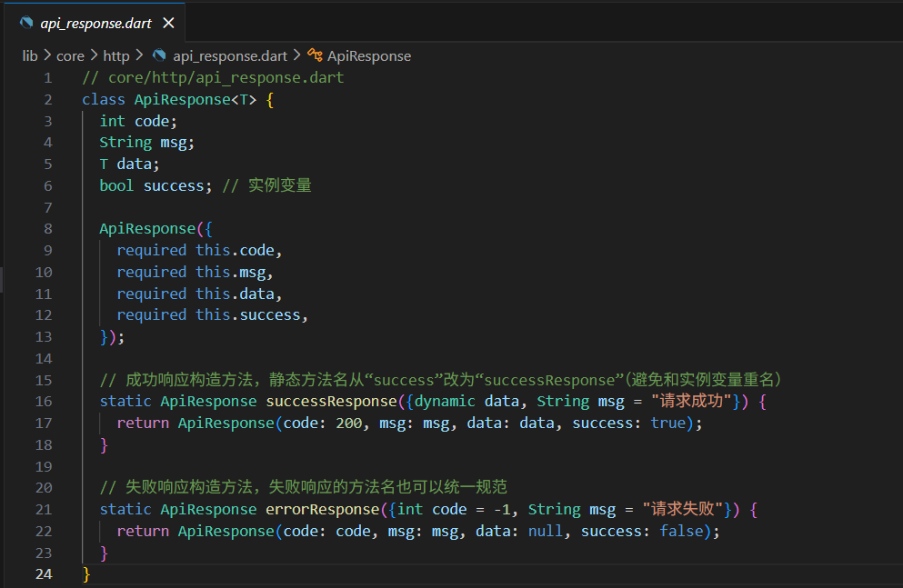Viewport: 903px width, 588px height.
Task: Click line number 16 in gutter
Action: tap(44, 402)
